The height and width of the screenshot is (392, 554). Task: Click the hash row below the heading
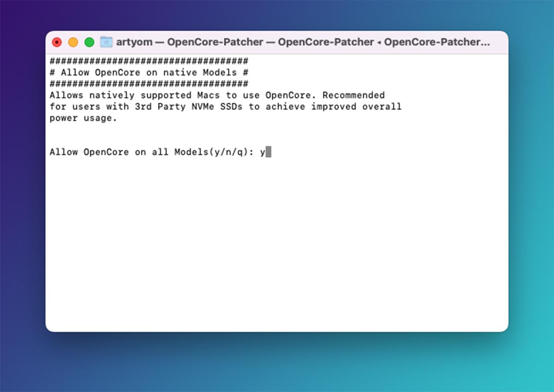149,84
